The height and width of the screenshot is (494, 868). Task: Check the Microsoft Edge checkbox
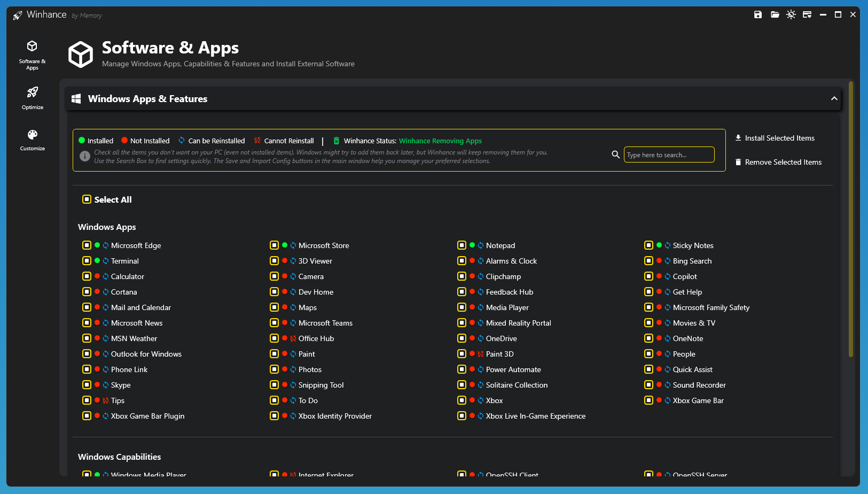87,245
